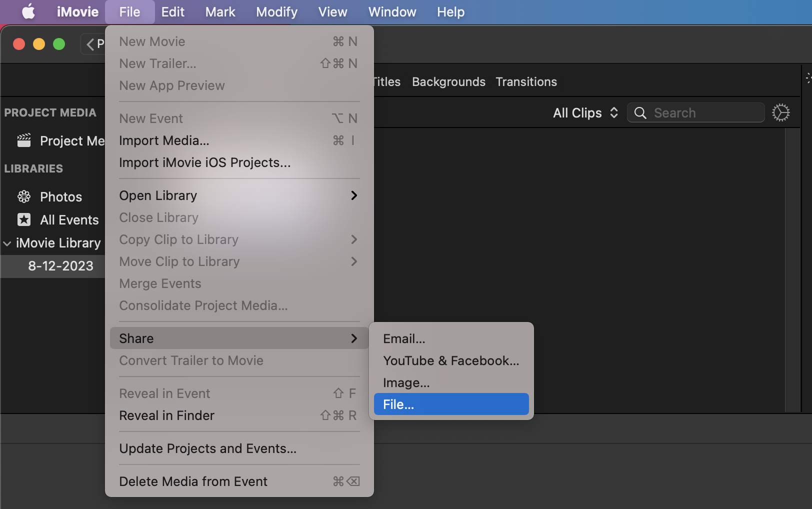Expand the Copy Clip to Library submenu
Image resolution: width=812 pixels, height=509 pixels.
(x=354, y=239)
